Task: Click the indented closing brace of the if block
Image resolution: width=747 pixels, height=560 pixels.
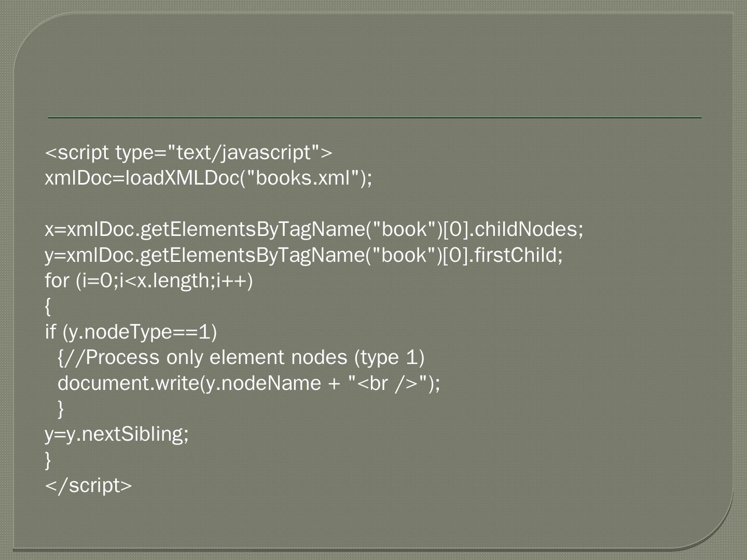Action: [x=61, y=409]
